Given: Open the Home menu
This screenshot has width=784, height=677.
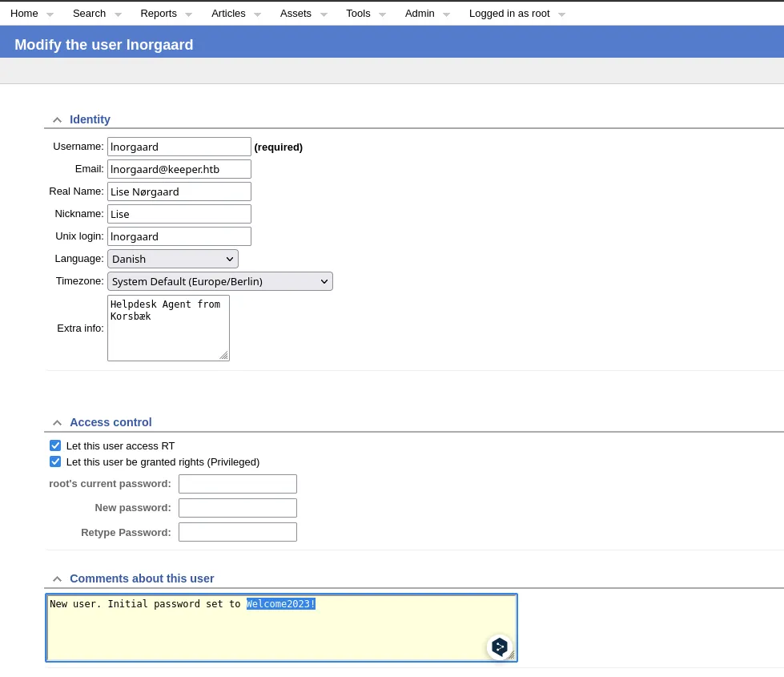Looking at the screenshot, I should point(24,14).
